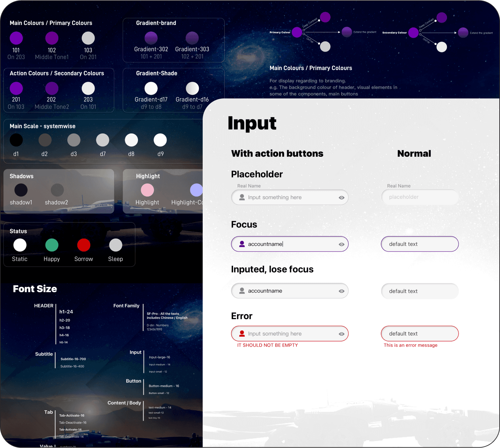Viewport: 500px width, 448px height.
Task: Click the 'Input something here' placeholder field
Action: (290, 197)
